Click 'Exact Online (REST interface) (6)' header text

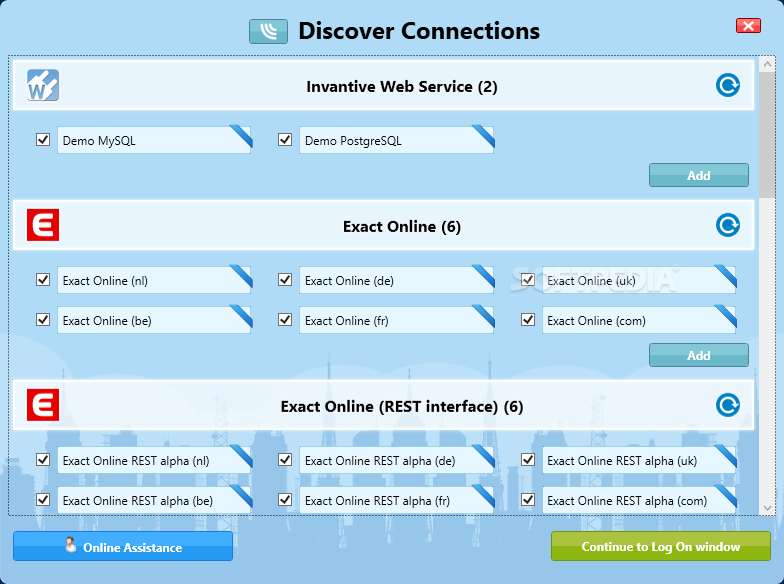402,406
